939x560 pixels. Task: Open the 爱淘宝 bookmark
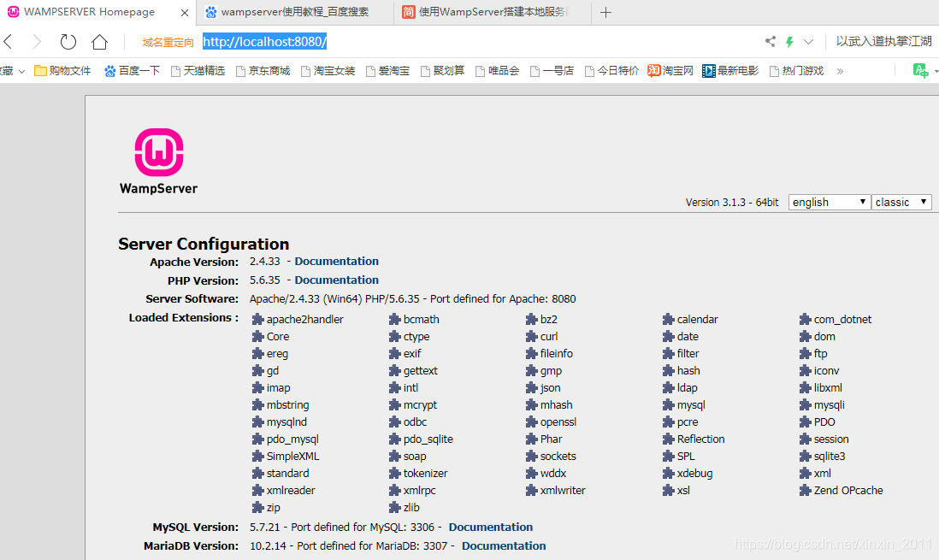pos(387,71)
